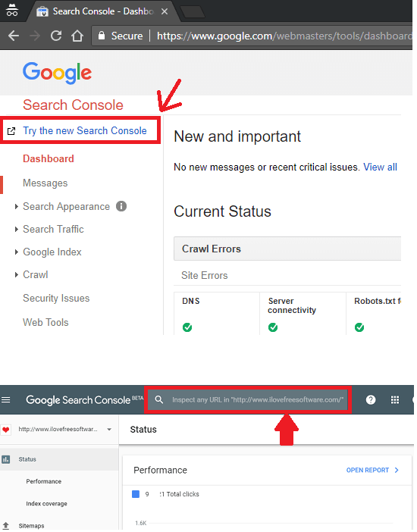Open Messages in the sidebar
Image resolution: width=417 pixels, height=532 pixels.
point(45,183)
